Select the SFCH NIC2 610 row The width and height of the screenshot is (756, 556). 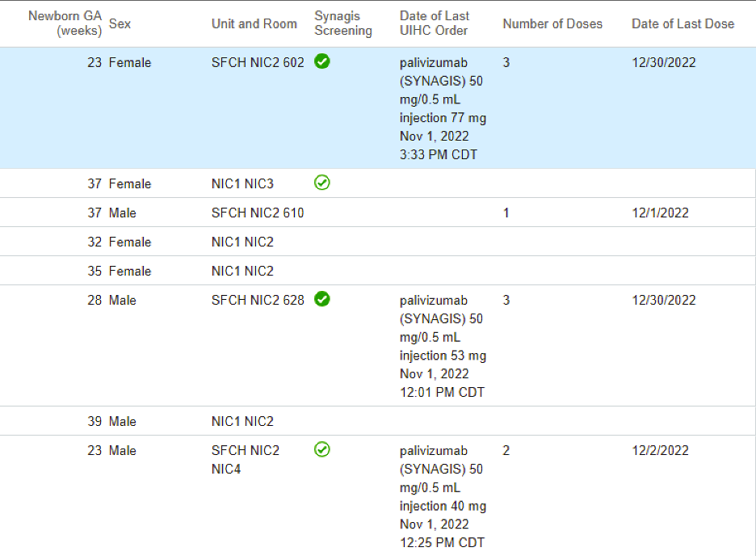pyautogui.click(x=258, y=213)
